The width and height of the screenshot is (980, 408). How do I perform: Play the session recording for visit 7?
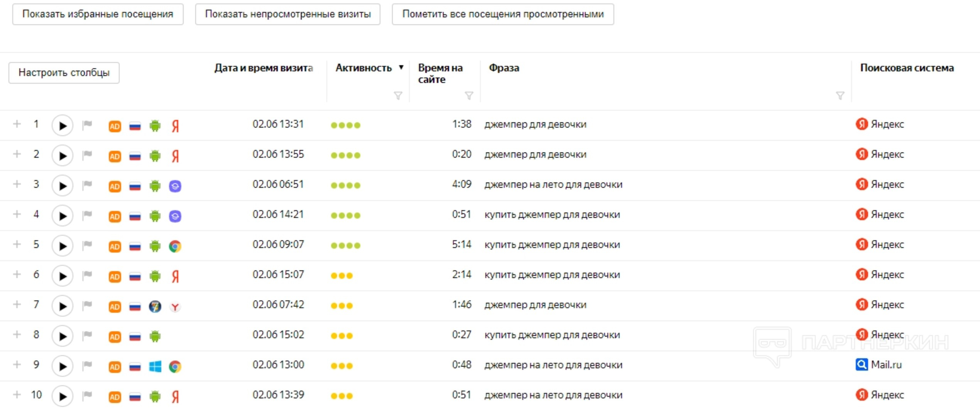(x=62, y=306)
